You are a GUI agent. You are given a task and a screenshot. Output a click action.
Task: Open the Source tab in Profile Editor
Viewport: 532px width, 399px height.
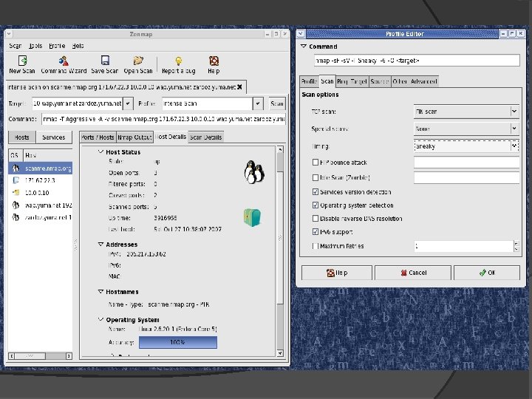[x=380, y=81]
